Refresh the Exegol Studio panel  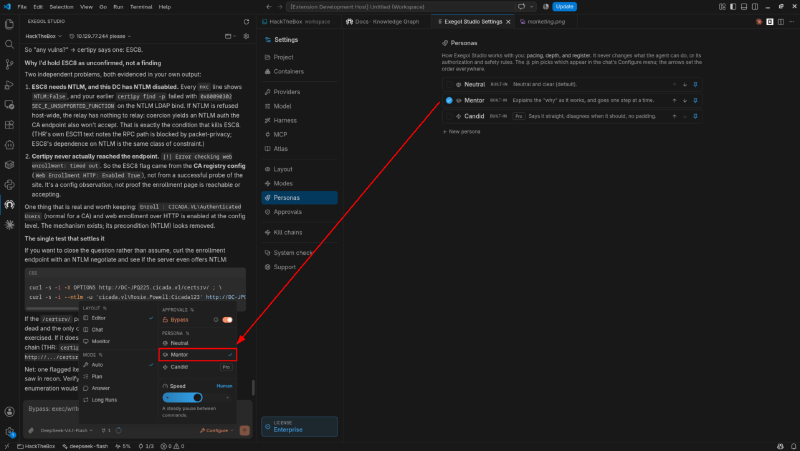(x=246, y=22)
